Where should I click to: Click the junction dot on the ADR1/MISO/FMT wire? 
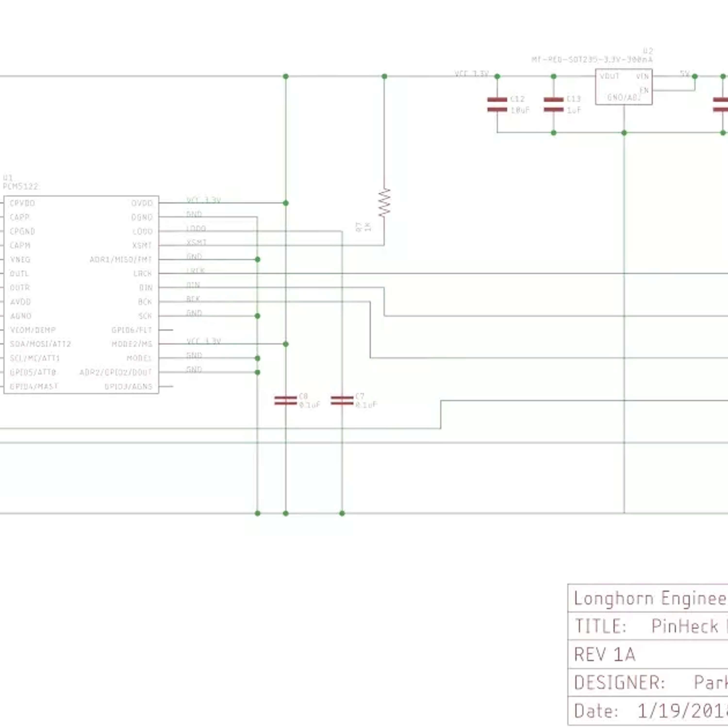click(257, 259)
